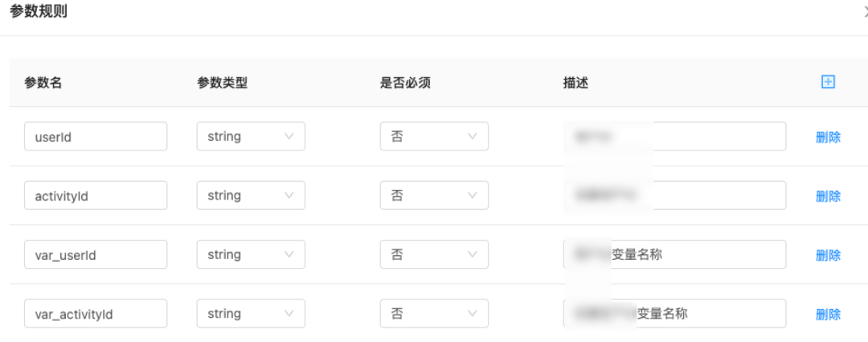Open the required dropdown in userId row
This screenshot has height=342, width=868.
coord(434,137)
